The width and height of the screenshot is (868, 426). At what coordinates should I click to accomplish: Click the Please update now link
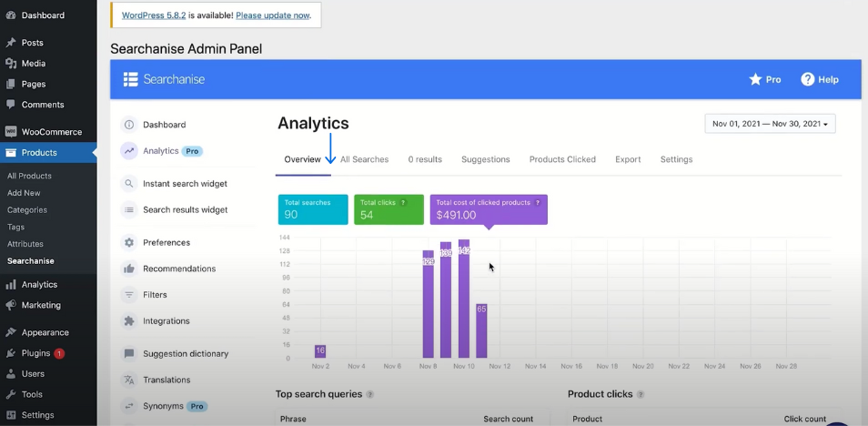(272, 15)
